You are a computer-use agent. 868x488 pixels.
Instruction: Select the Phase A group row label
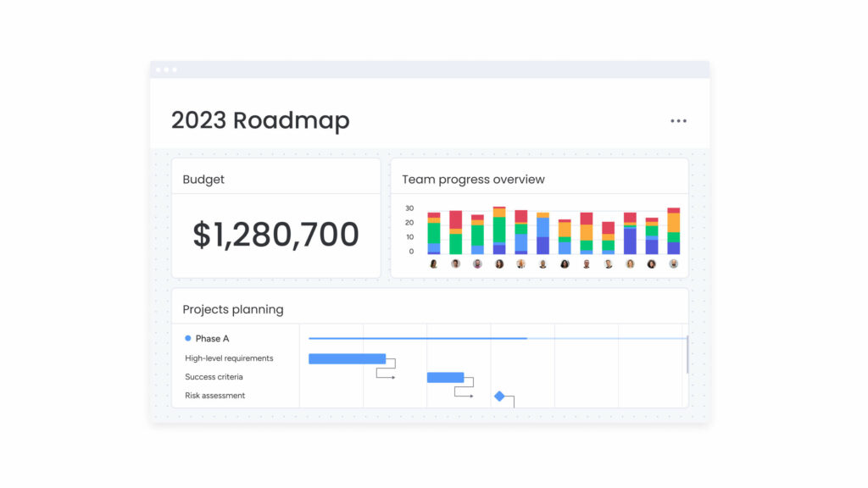212,339
